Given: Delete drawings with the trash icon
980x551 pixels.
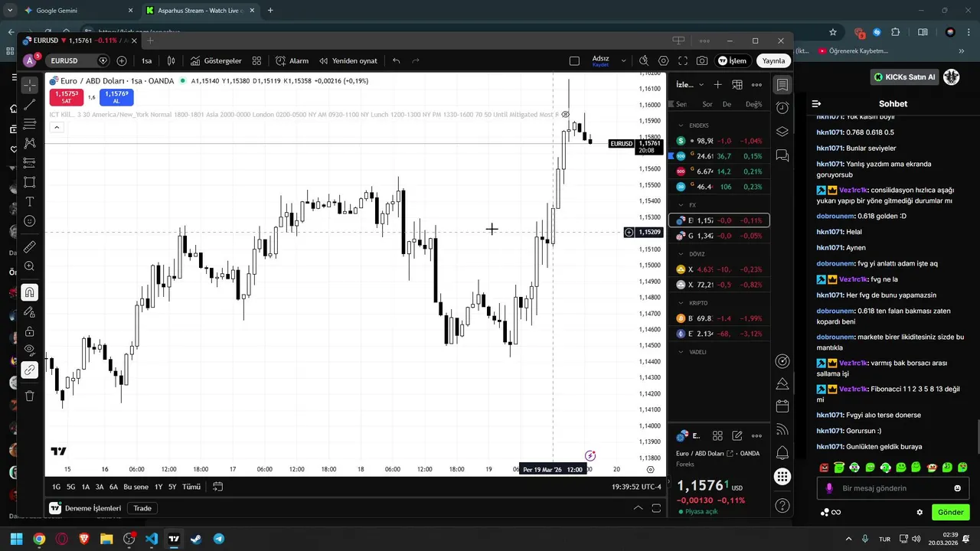Looking at the screenshot, I should 29,396.
